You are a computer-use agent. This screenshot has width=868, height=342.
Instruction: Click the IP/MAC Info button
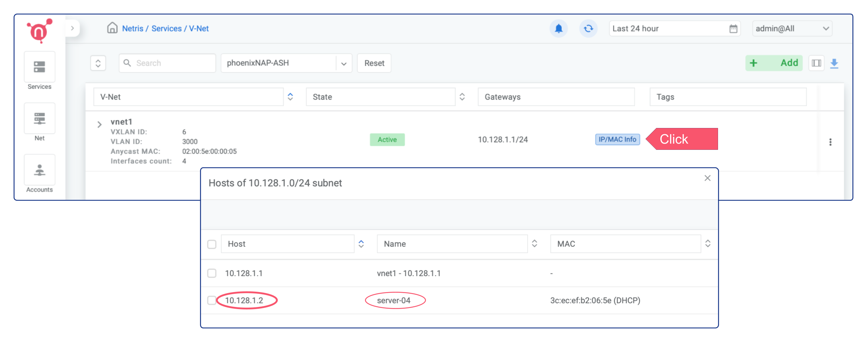pyautogui.click(x=617, y=139)
